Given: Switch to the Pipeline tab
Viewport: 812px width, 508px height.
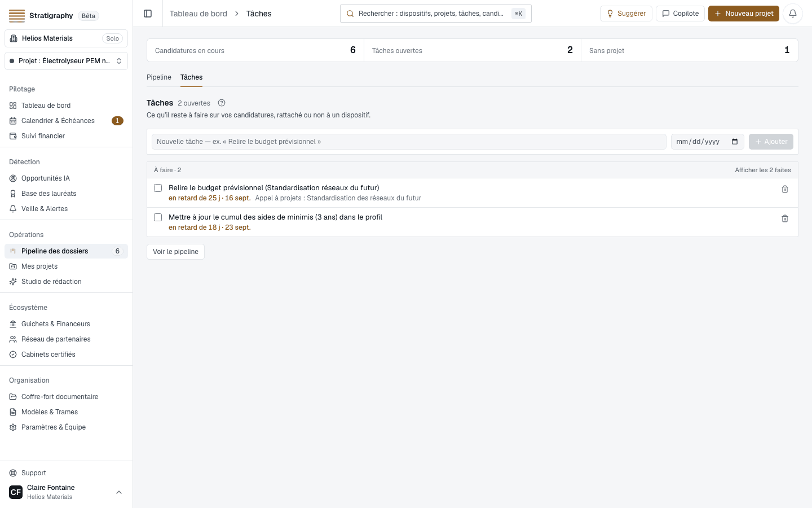Looking at the screenshot, I should coord(159,77).
